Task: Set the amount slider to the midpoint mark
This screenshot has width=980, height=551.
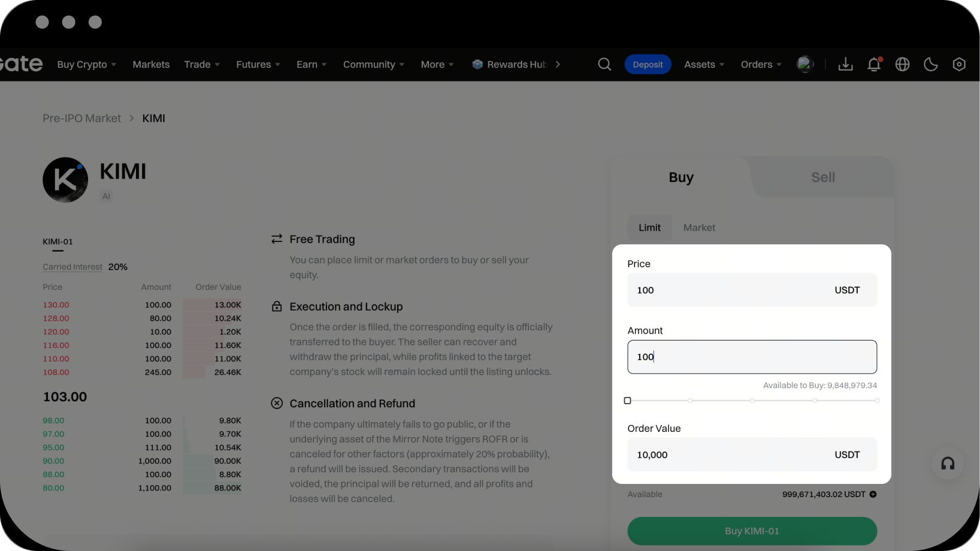Action: click(752, 401)
